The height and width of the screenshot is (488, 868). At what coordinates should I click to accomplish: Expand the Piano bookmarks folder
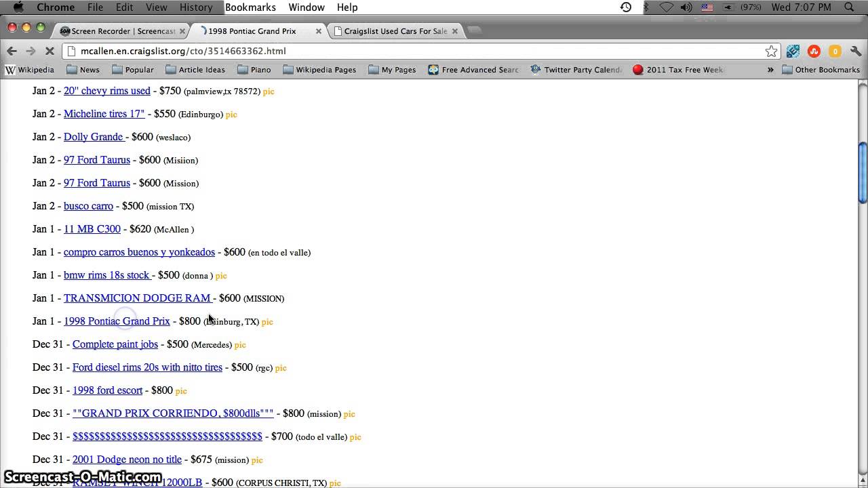[x=254, y=70]
